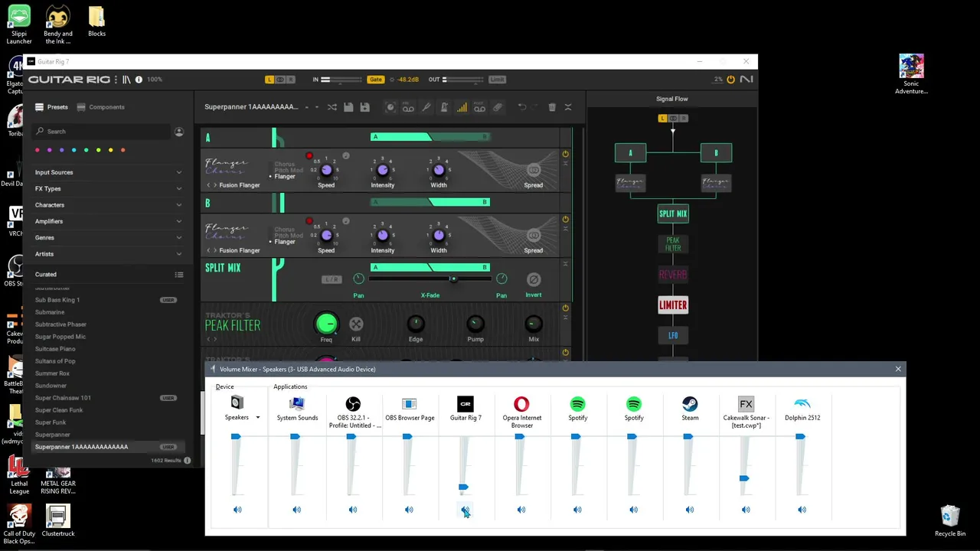980x551 pixels.
Task: Select the Blocks folder on desktop
Action: click(96, 21)
